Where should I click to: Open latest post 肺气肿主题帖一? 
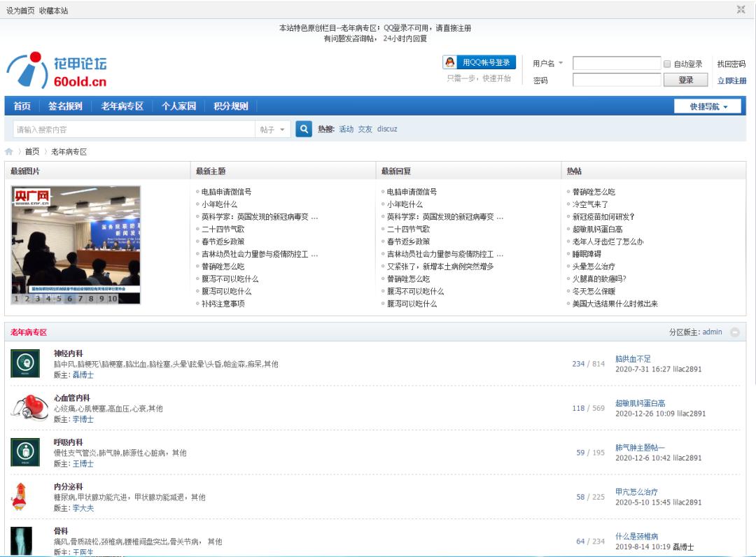tap(640, 448)
